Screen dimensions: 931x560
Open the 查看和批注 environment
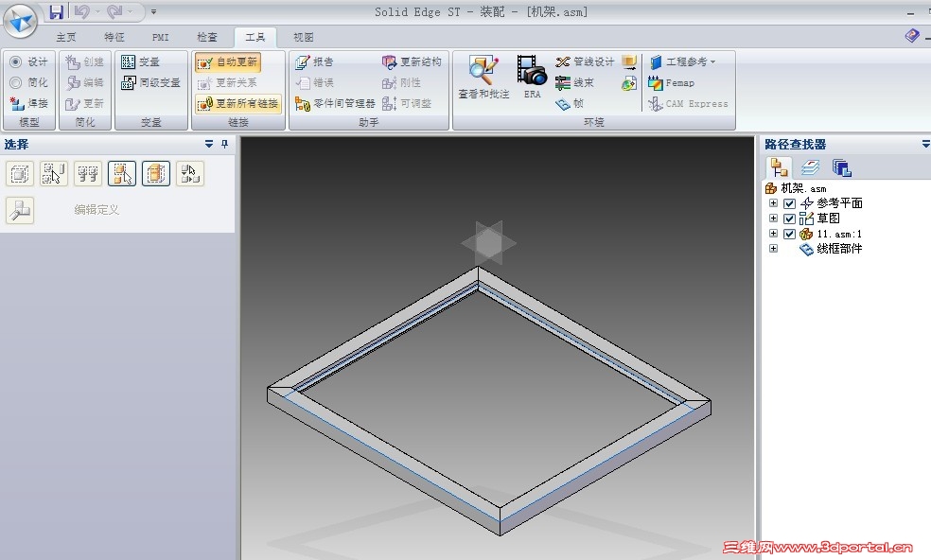[483, 78]
